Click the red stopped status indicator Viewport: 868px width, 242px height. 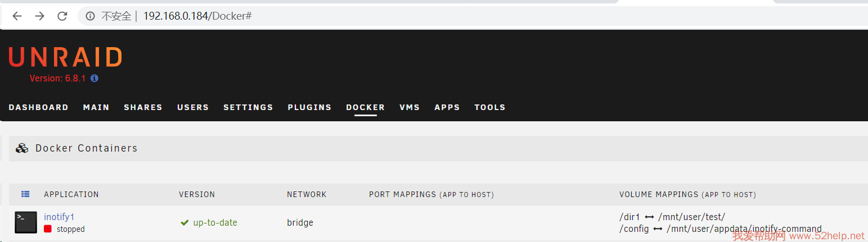[48, 229]
